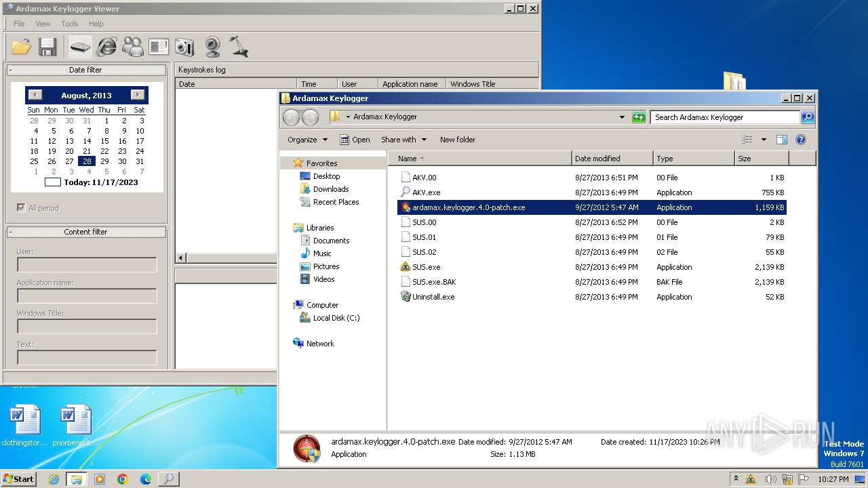This screenshot has width=868, height=488.
Task: Open web log via Internet Explorer icon
Action: 107,47
